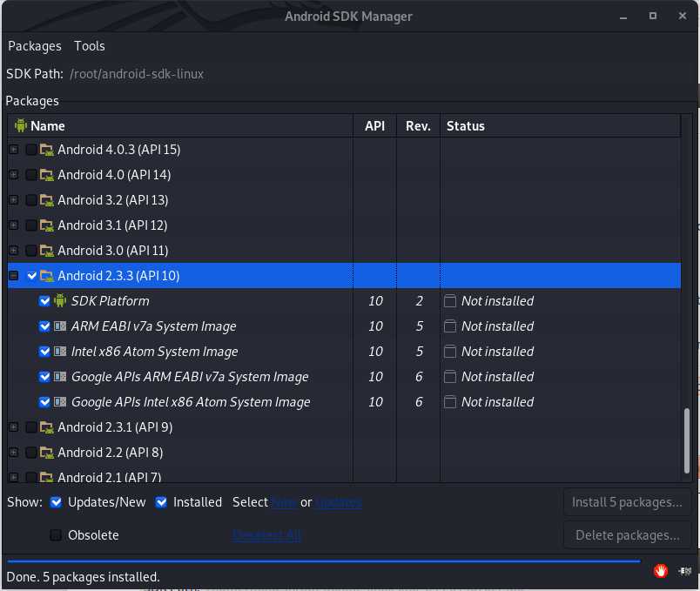Click the SDK Path /root/android-sdk-linux field
The height and width of the screenshot is (591, 700).
pos(137,74)
